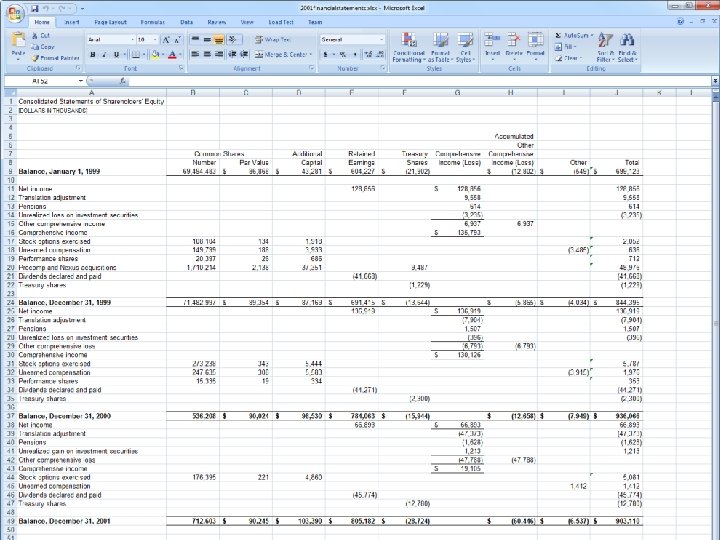
Task: Decrease the font size
Action: click(x=178, y=40)
